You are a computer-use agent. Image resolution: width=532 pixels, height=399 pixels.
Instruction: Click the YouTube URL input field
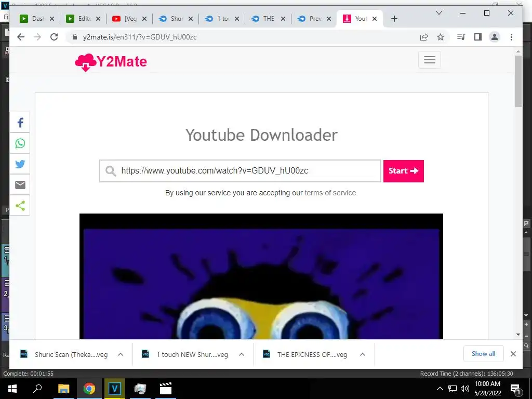pos(240,171)
